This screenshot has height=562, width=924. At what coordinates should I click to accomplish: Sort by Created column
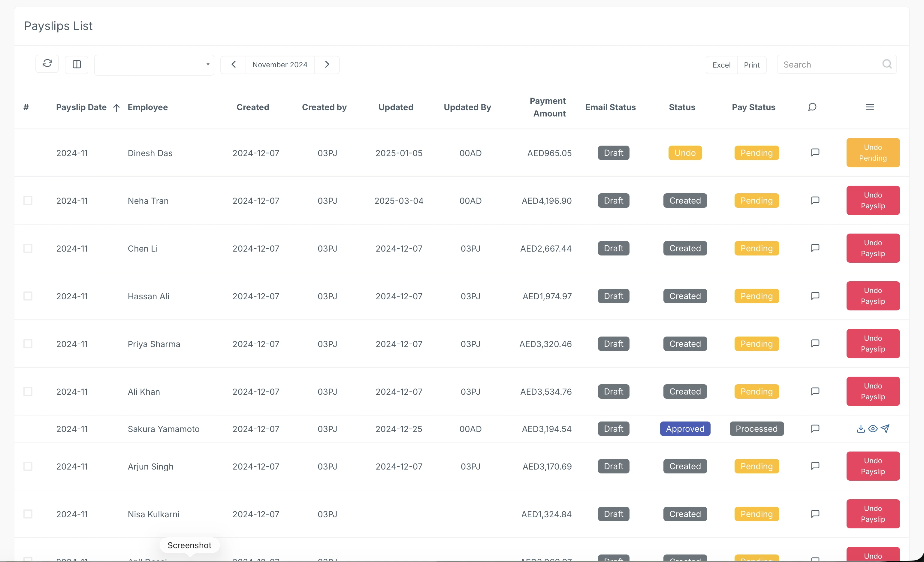[x=253, y=107]
